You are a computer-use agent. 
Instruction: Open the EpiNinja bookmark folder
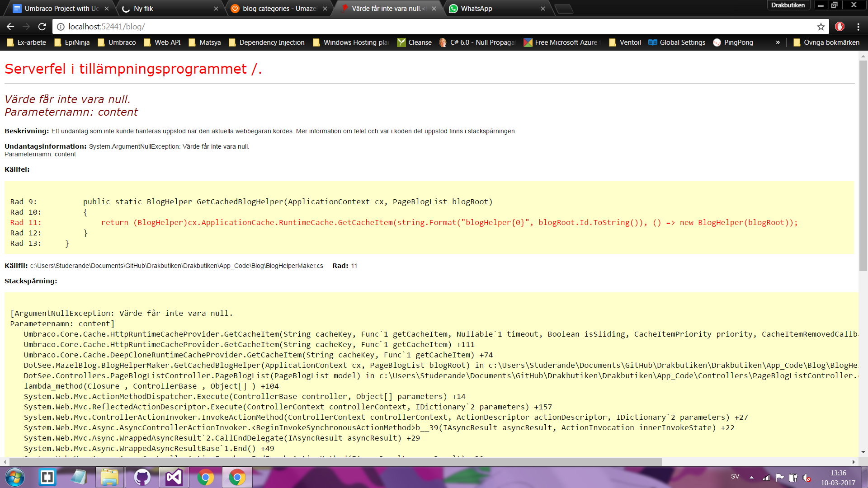(72, 42)
